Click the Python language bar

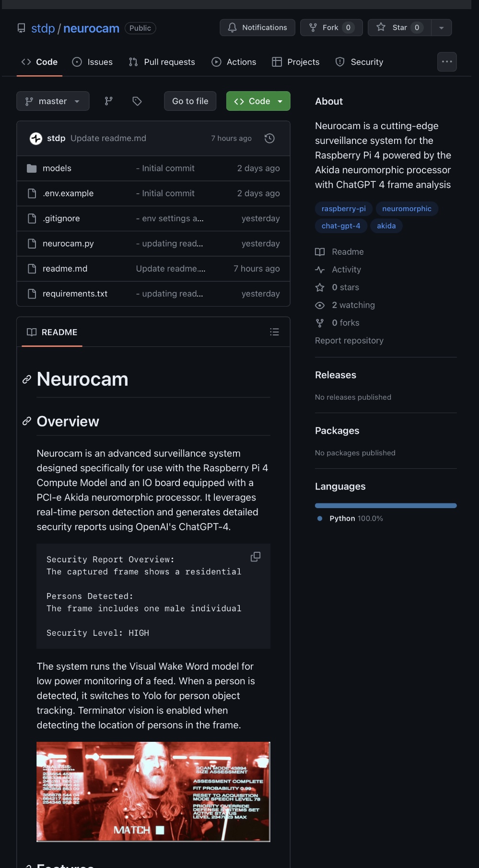click(386, 506)
